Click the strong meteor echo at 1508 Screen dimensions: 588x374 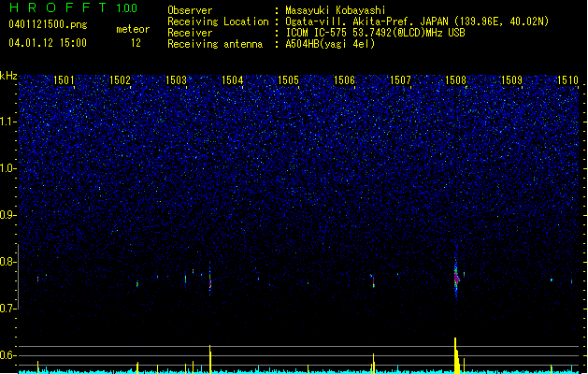[456, 277]
